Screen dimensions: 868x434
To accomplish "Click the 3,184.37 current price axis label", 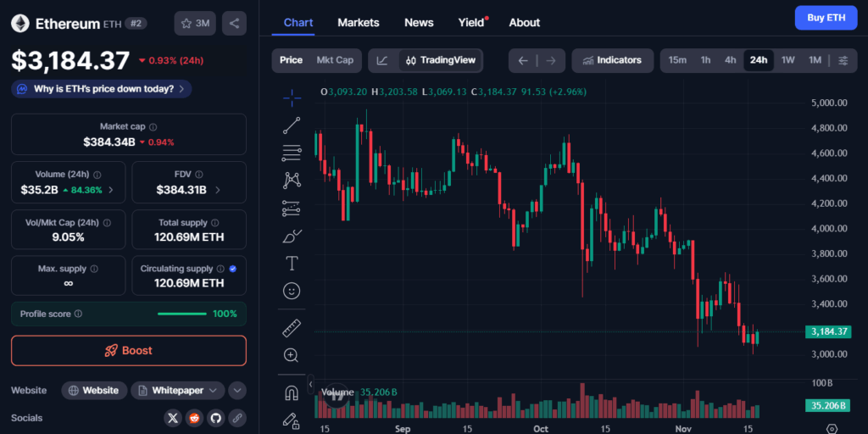I will pos(829,332).
